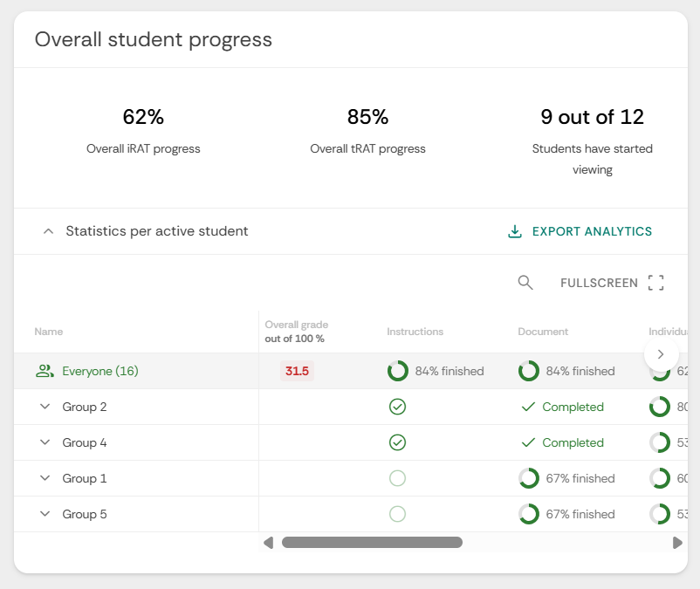The width and height of the screenshot is (700, 589).
Task: Click Group 2 Document Completed status
Action: (562, 407)
